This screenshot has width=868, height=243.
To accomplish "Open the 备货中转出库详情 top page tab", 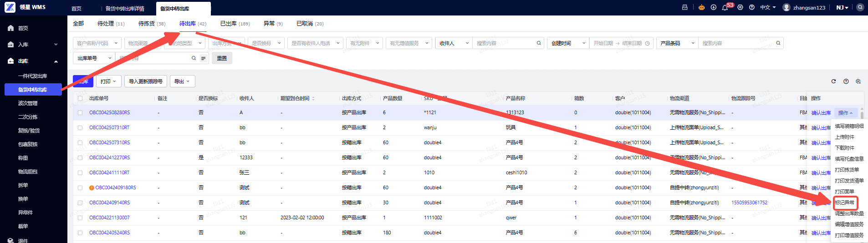I will [125, 9].
